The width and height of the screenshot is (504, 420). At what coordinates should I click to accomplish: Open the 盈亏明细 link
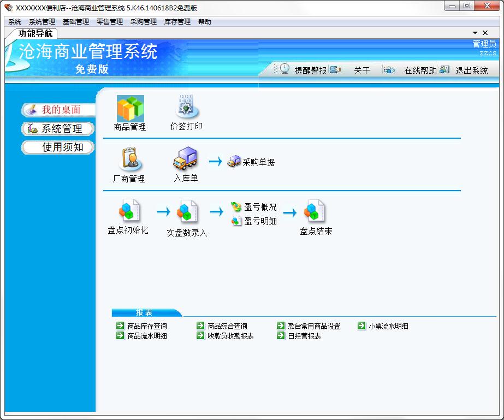pos(260,221)
